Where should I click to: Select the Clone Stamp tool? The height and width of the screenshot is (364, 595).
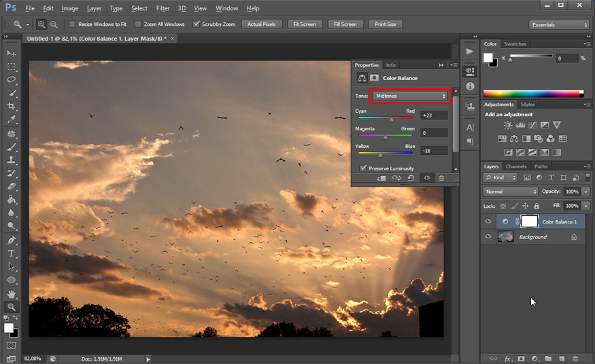[12, 160]
